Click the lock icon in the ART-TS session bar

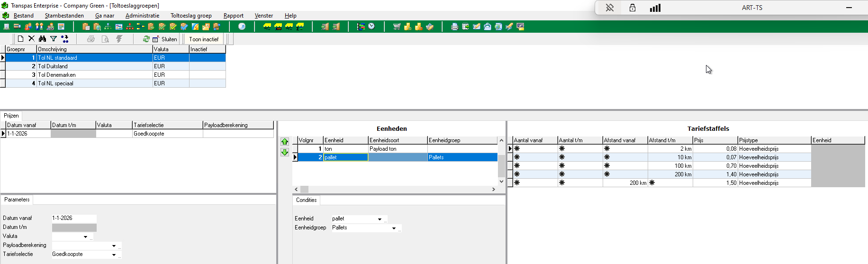[x=632, y=8]
